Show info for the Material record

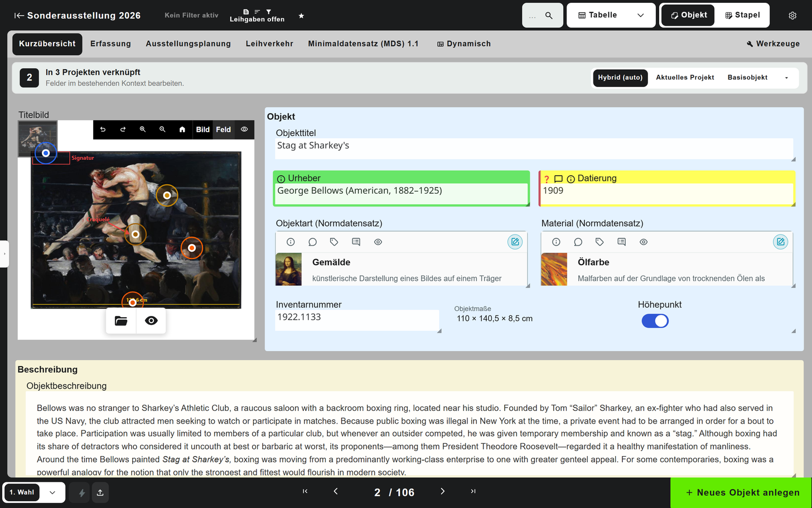556,242
